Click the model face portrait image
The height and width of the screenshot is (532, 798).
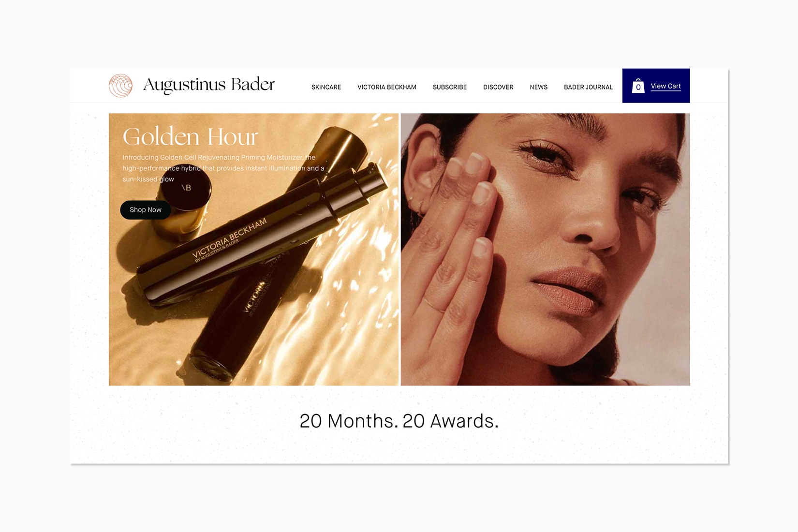click(x=545, y=250)
